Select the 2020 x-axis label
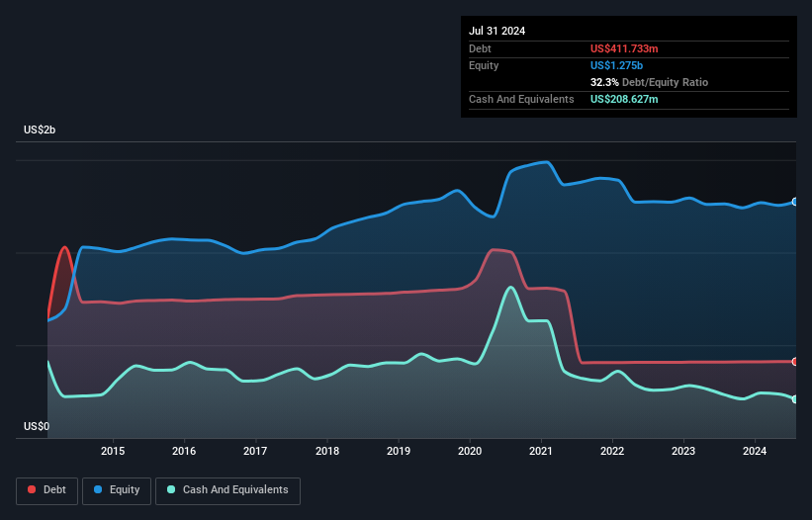 pyautogui.click(x=470, y=451)
